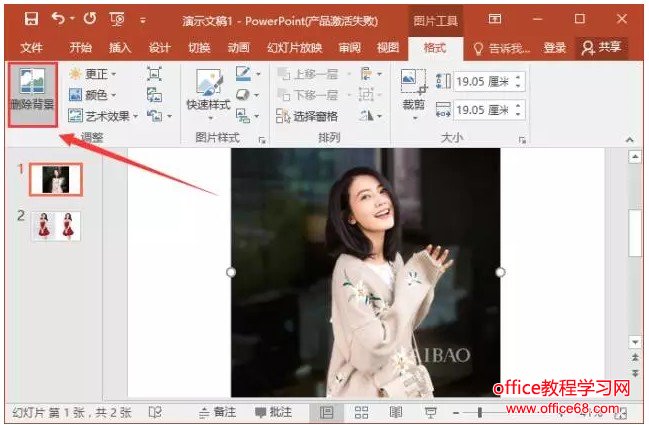Open the 选择窗格 selection pane
This screenshot has height=425, width=649.
point(309,116)
